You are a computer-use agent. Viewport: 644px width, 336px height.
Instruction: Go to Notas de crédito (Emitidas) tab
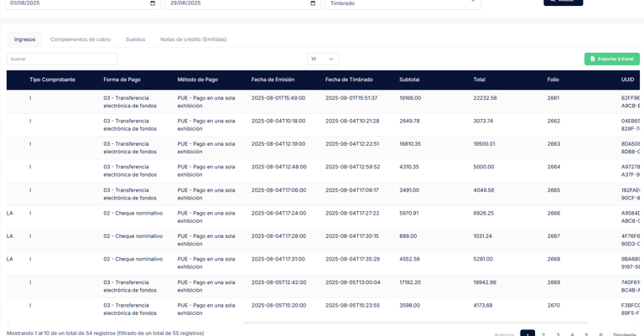click(x=194, y=39)
